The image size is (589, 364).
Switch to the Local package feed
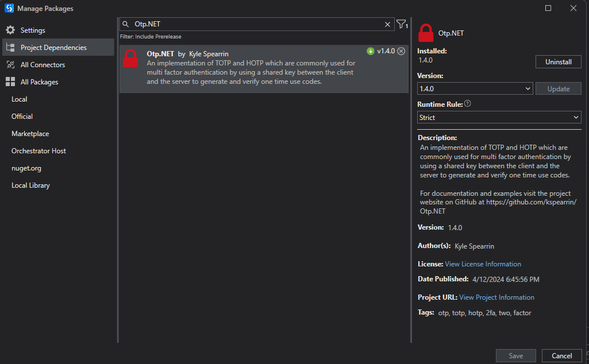[x=19, y=99]
